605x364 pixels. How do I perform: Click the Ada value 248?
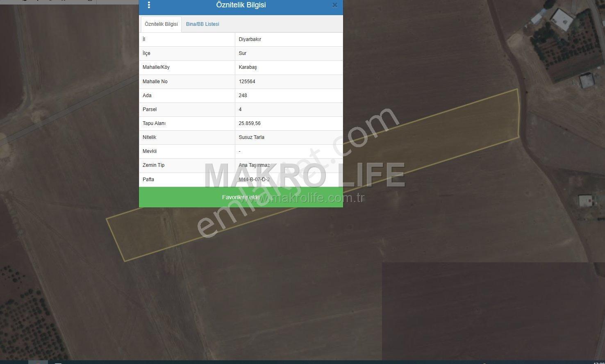(x=243, y=96)
